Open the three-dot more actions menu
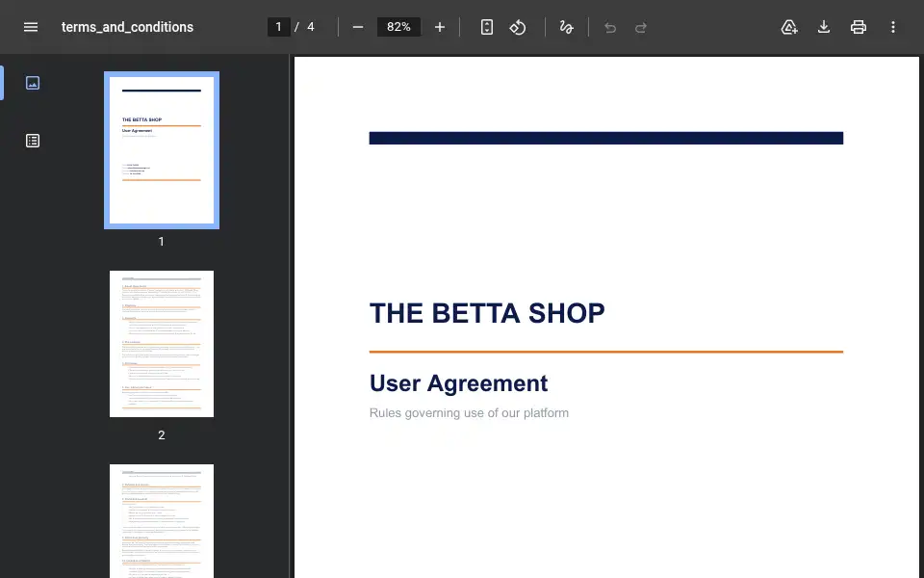This screenshot has height=578, width=924. click(x=893, y=27)
